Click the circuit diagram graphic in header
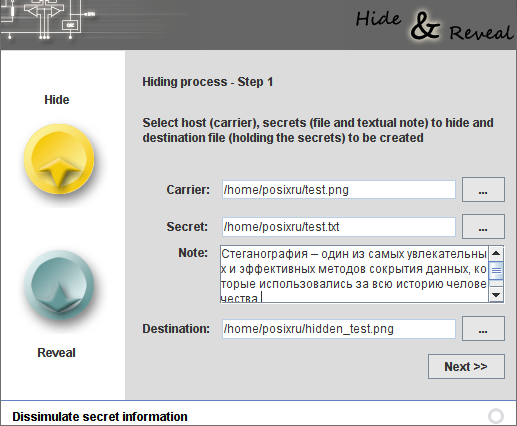517x426 pixels. [48, 20]
